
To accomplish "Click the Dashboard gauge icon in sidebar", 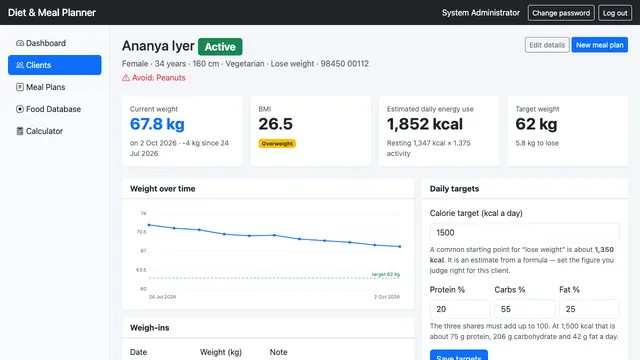I will [x=20, y=43].
